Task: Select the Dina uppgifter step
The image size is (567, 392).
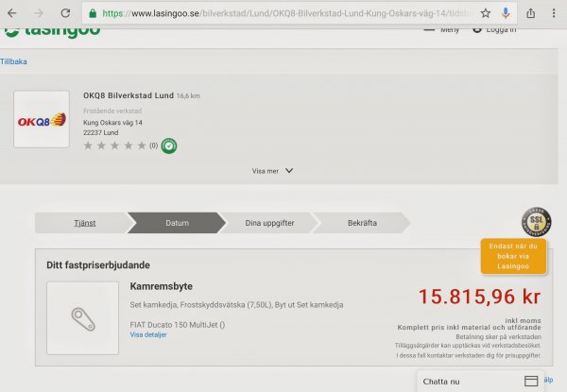Action: click(270, 223)
